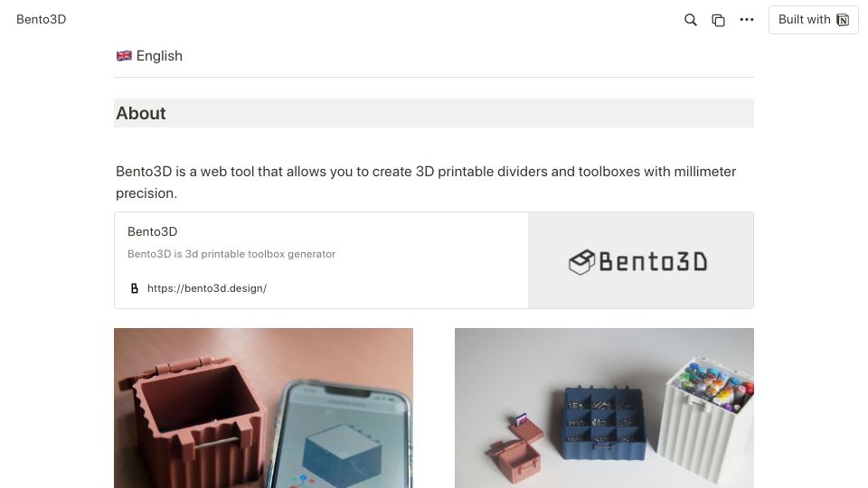Screen dimensions: 868x488
Task: Click the Bento3D introduction paragraph
Action: coord(426,182)
